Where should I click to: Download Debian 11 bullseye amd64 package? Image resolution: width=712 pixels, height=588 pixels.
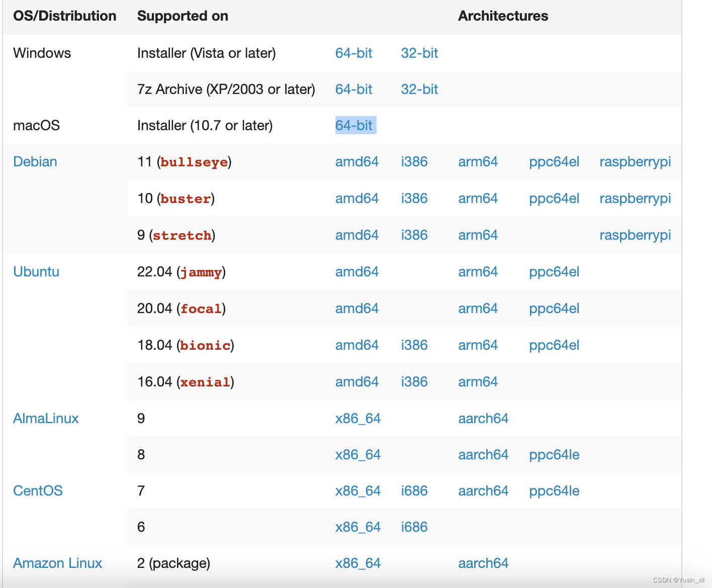[357, 162]
